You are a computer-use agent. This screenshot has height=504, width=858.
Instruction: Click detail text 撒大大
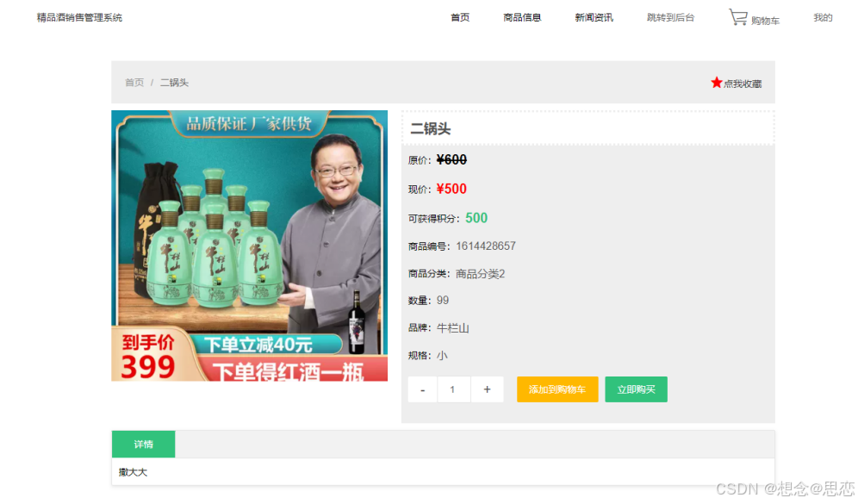pos(133,472)
